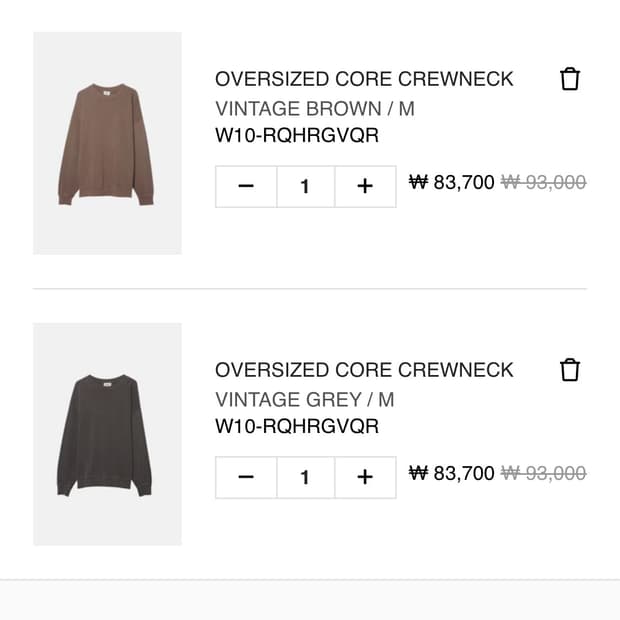Viewport: 620px width, 620px height.
Task: Click the SKU code under Vintage Grey
Action: pyautogui.click(x=297, y=427)
